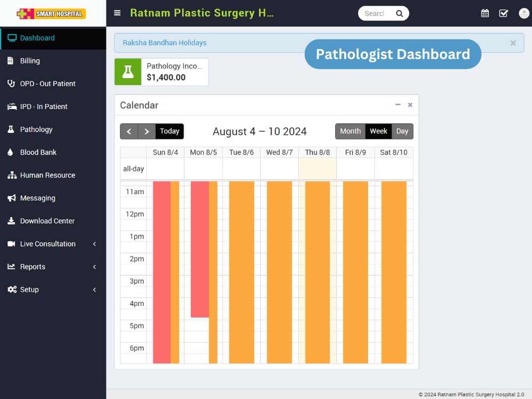Switch calendar to Week view
Image resolution: width=532 pixels, height=399 pixels.
pyautogui.click(x=378, y=131)
